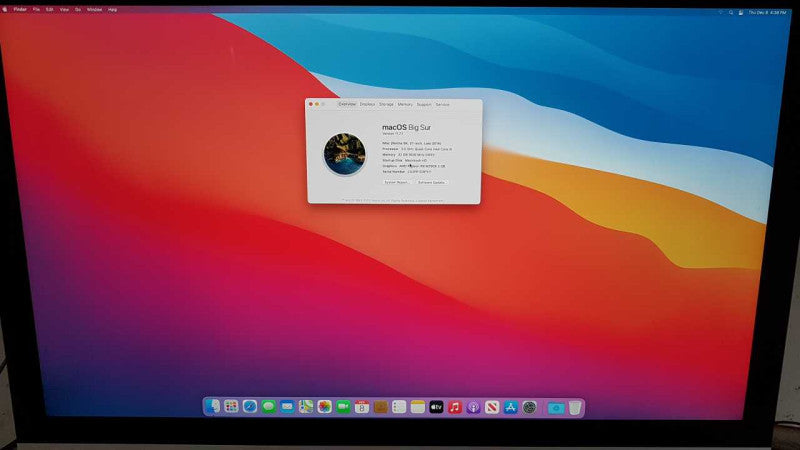Open the Apple menu

pyautogui.click(x=5, y=9)
